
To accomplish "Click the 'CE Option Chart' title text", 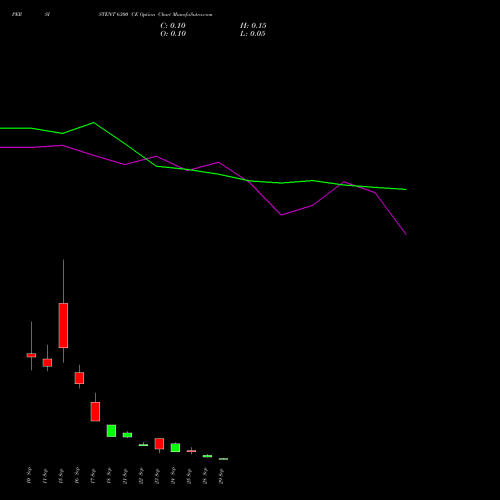I will [x=151, y=15].
